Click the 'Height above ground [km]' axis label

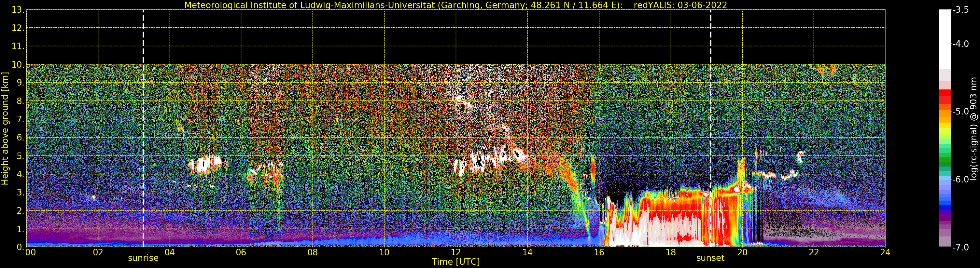5,128
